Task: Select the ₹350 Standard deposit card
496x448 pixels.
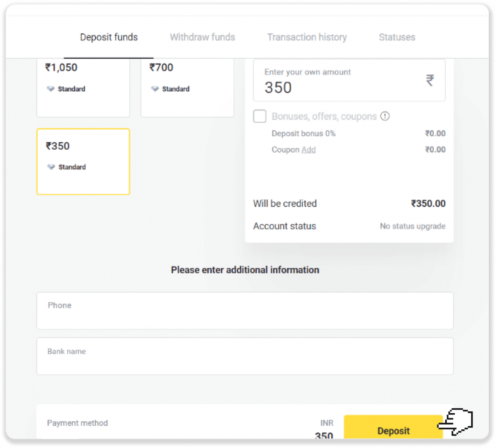Action: [83, 162]
